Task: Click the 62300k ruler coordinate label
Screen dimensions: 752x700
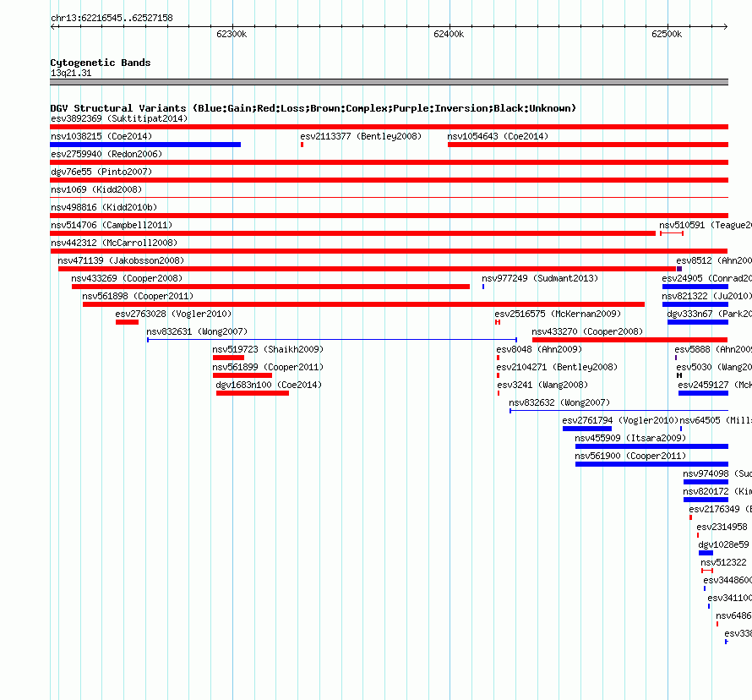Action: click(x=232, y=34)
